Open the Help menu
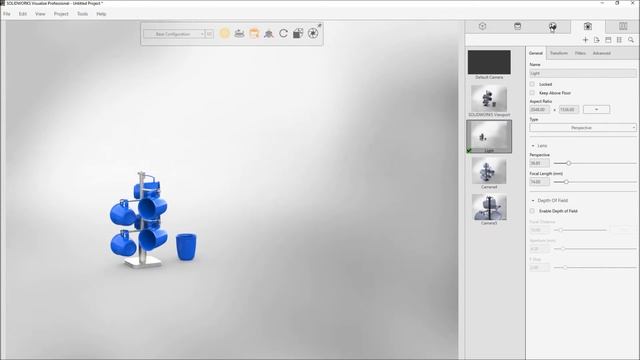 [x=101, y=14]
